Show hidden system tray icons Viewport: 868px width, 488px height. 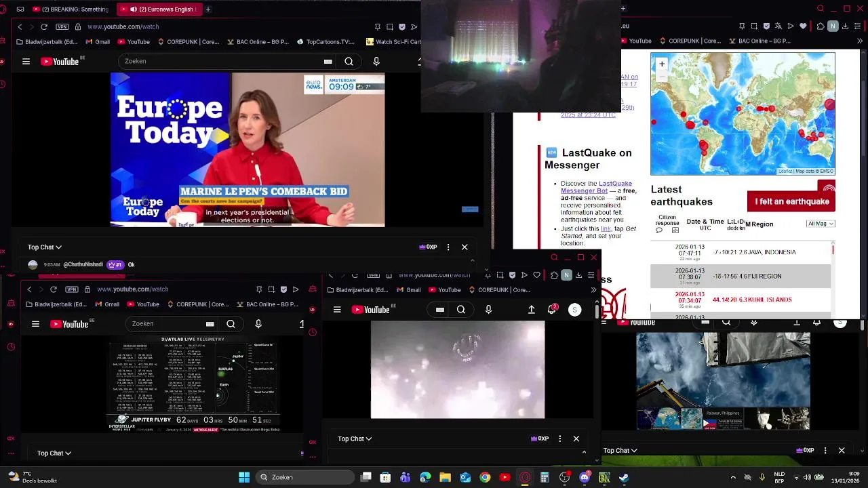[x=733, y=477]
